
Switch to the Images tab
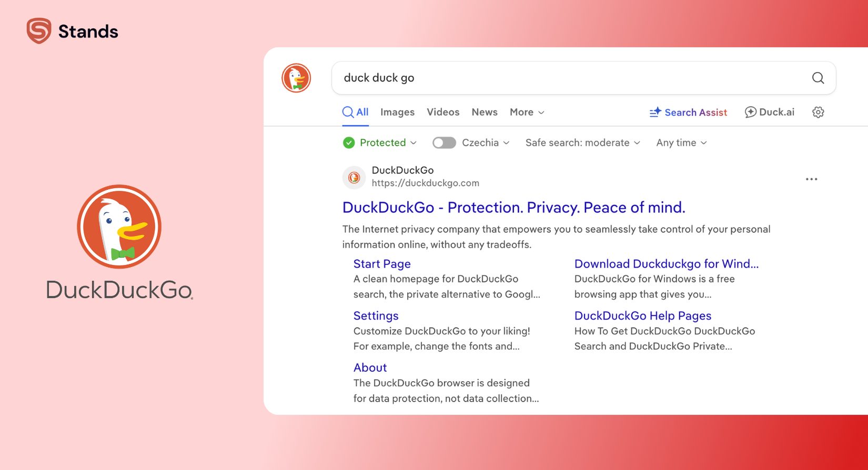(x=397, y=112)
